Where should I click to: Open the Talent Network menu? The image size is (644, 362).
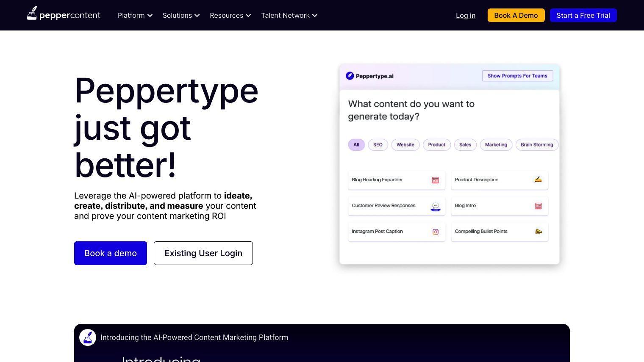click(x=289, y=15)
